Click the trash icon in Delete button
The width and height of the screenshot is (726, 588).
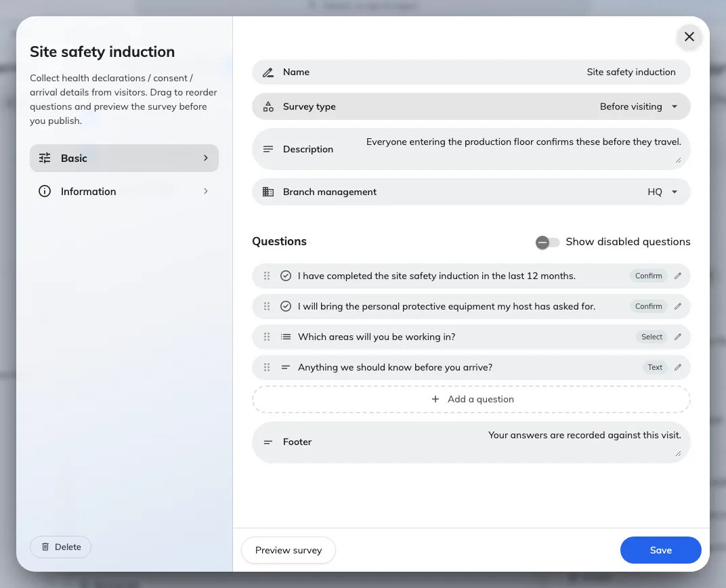click(45, 547)
